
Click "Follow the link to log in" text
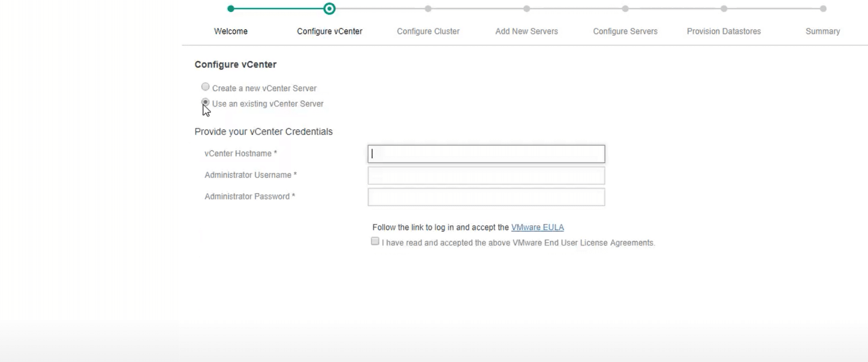click(x=413, y=227)
